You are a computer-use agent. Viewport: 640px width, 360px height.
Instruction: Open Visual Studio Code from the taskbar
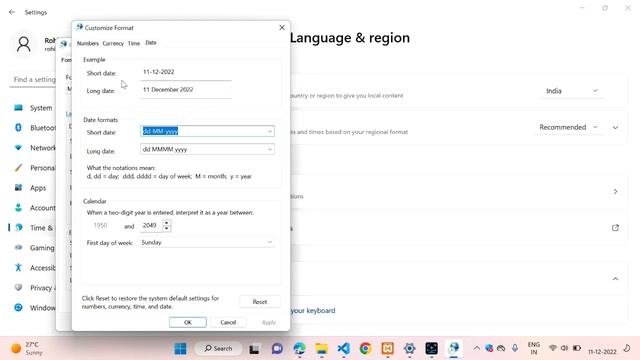point(343,349)
